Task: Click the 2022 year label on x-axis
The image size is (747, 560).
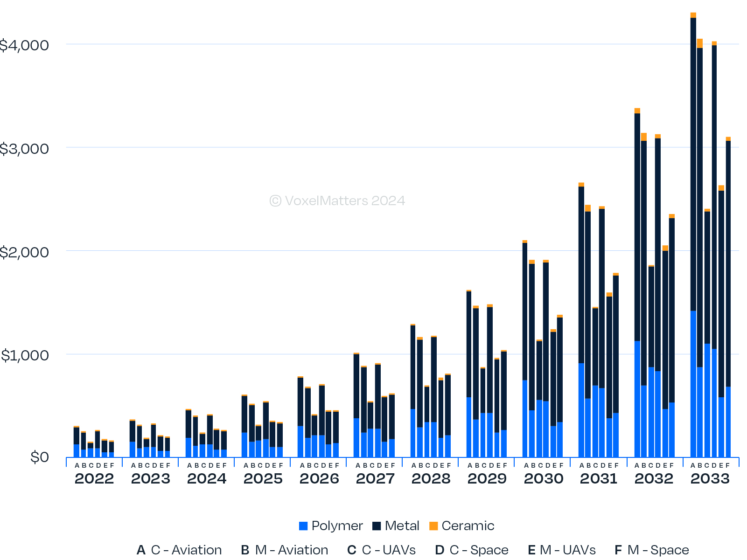Action: pos(94,479)
